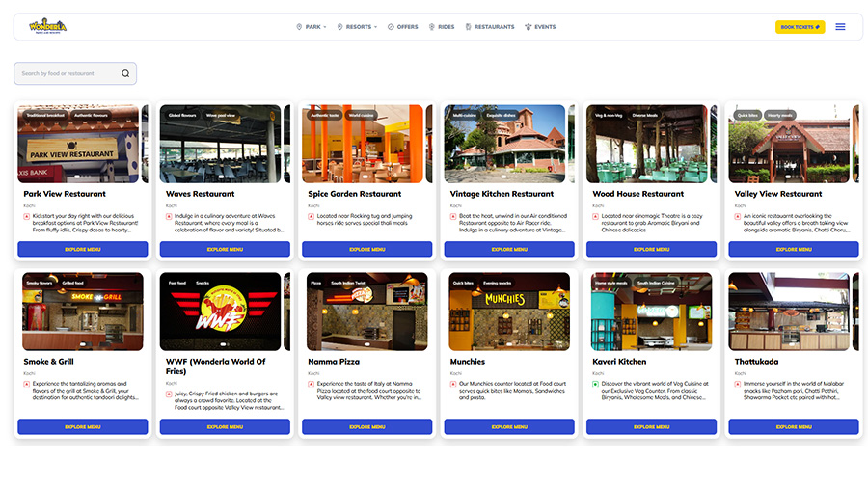Screen dimensions: 868x489
Task: Click the Home style meals tag
Action: (611, 283)
